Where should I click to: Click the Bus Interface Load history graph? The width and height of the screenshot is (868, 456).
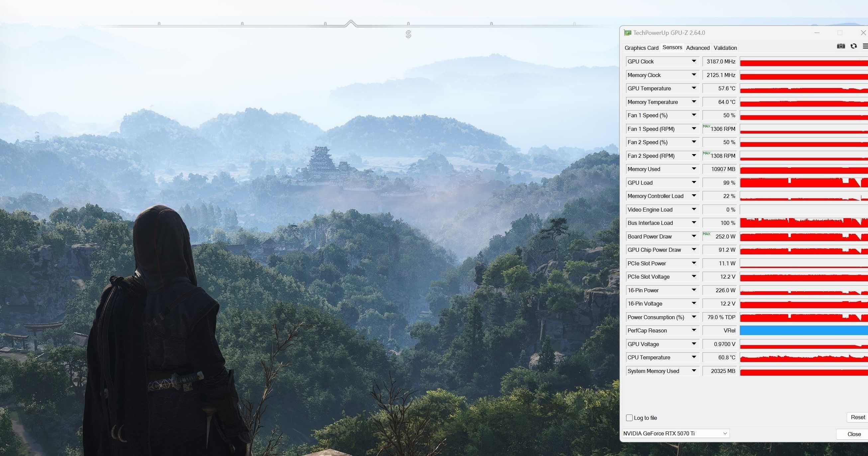click(x=804, y=223)
